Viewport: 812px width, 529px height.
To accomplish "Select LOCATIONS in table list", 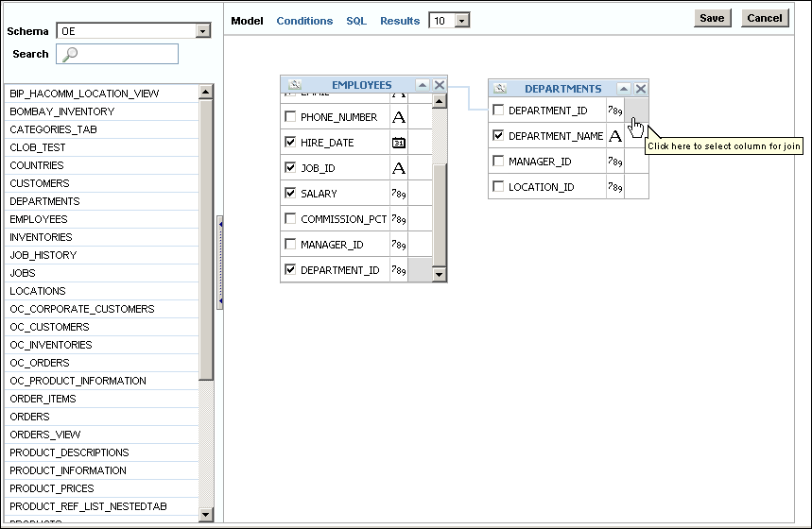I will click(101, 291).
